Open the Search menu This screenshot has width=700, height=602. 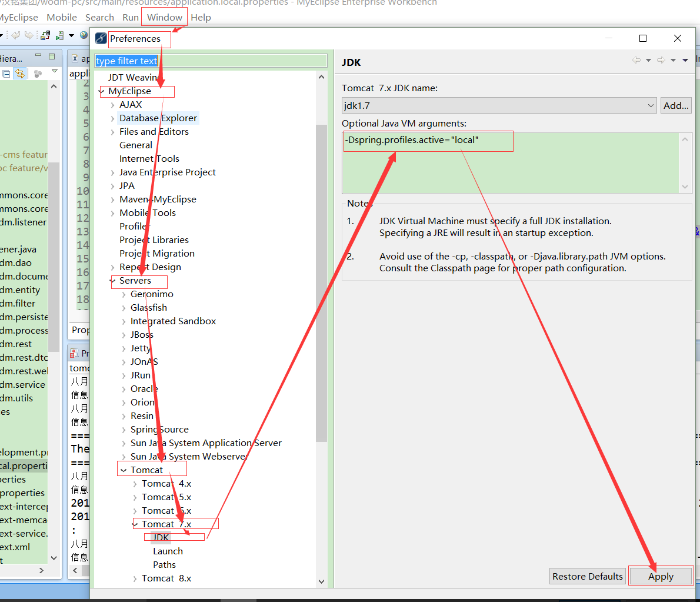pos(99,18)
